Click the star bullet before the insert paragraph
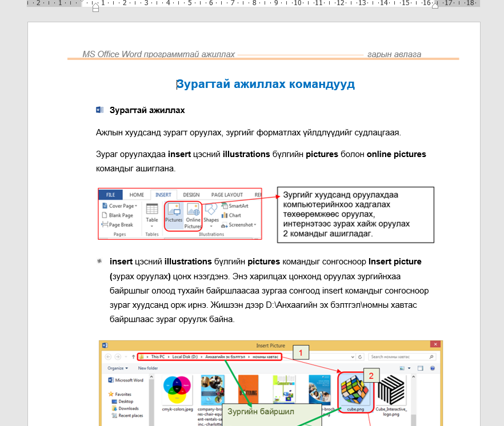Screen dimensions: 504x426 pos(99,261)
